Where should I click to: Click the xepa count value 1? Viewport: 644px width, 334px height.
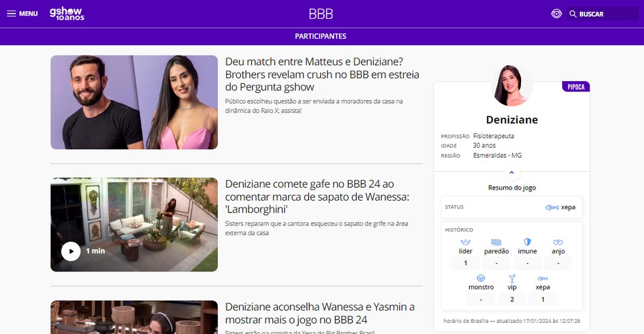[x=543, y=299]
